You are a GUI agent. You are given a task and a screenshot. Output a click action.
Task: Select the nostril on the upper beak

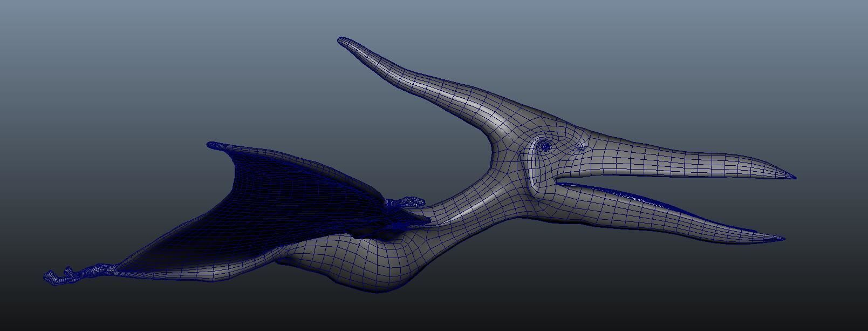[x=581, y=146]
